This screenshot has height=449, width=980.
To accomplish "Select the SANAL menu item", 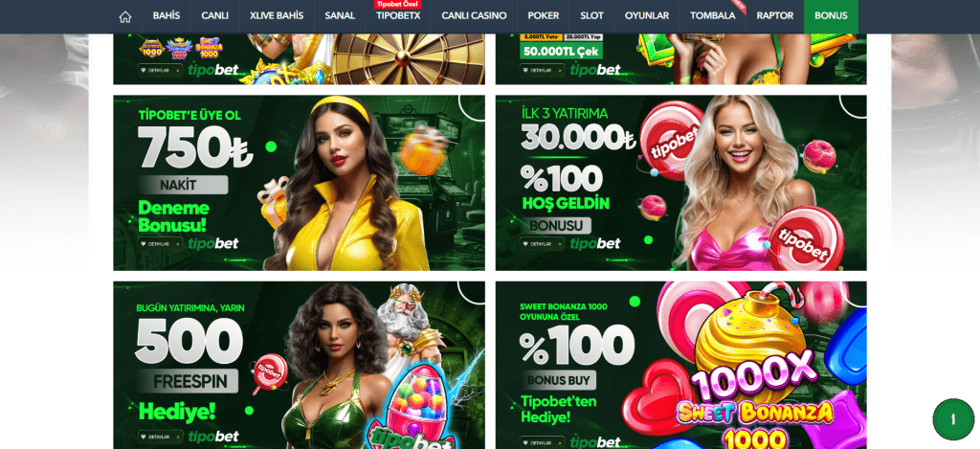I will [340, 16].
